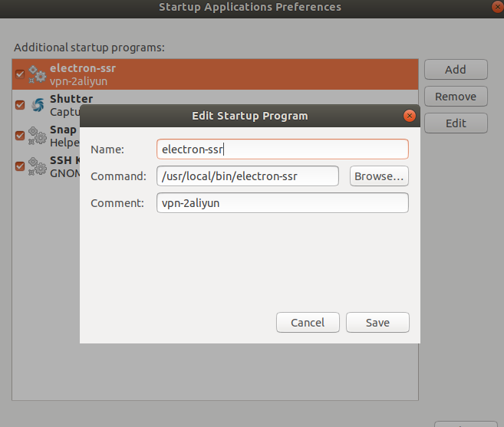The width and height of the screenshot is (504, 427).
Task: Select the Shutter list entry title
Action: click(71, 99)
